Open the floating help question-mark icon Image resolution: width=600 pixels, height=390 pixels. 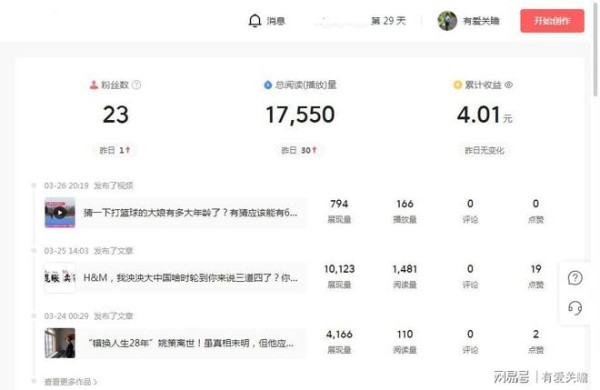point(575,278)
